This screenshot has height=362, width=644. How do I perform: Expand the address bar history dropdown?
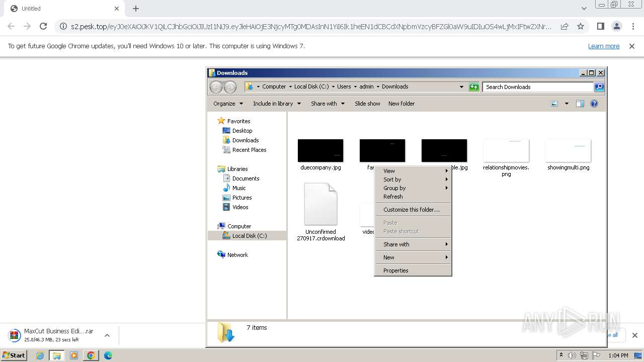click(x=461, y=87)
